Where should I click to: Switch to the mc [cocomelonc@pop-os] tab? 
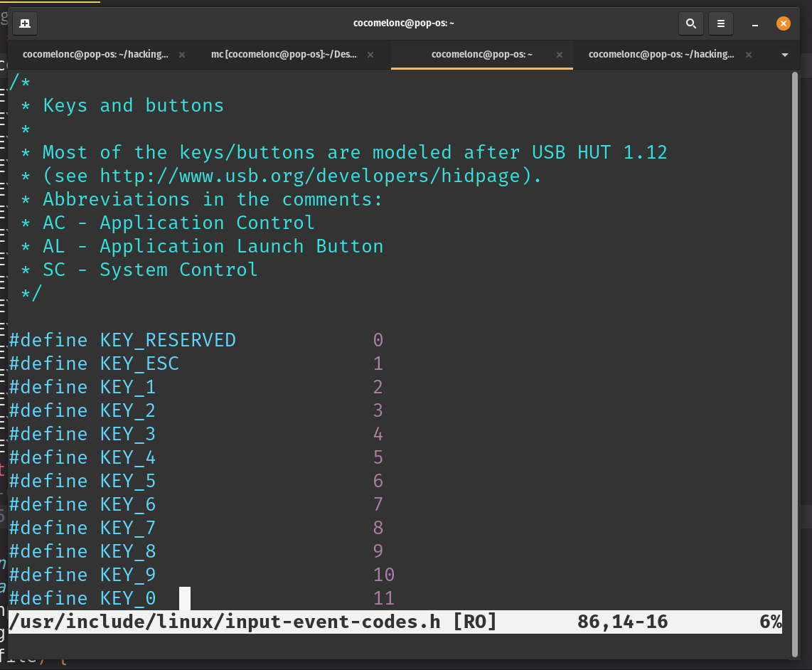click(x=284, y=54)
